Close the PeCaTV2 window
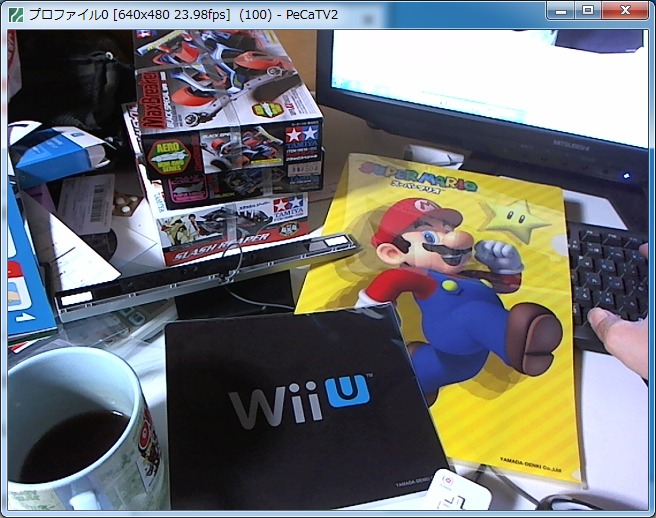656x518 pixels. click(x=625, y=11)
